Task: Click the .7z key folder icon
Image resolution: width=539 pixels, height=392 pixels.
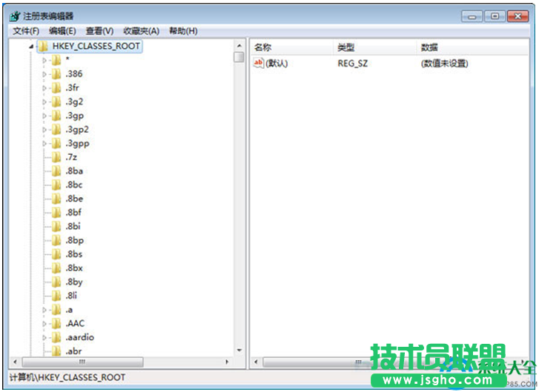Action: (56, 157)
